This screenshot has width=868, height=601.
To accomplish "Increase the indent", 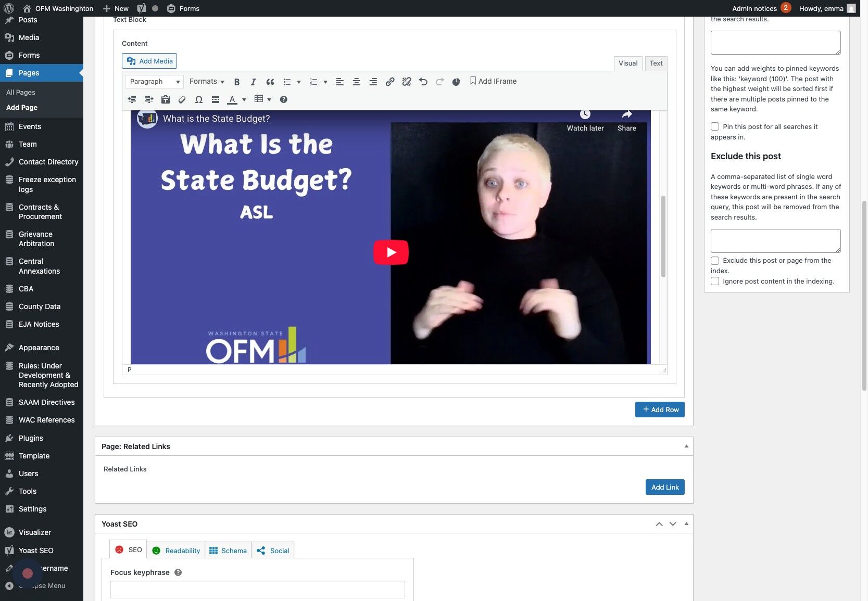I will [149, 99].
